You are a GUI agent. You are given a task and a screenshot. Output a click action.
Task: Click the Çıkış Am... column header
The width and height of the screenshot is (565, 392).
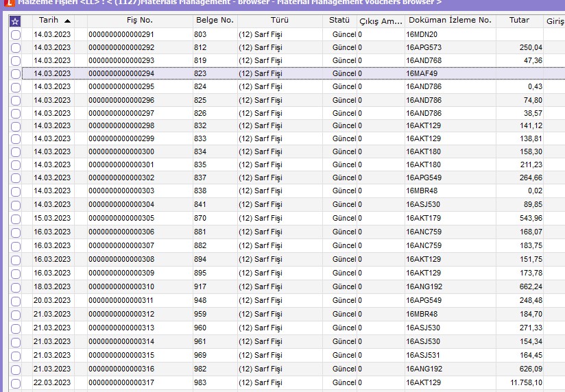click(381, 21)
